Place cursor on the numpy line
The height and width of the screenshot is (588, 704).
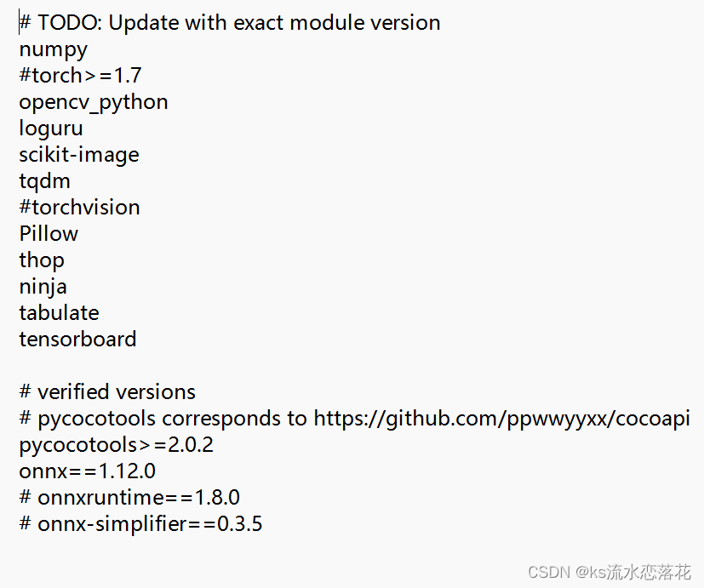pyautogui.click(x=53, y=50)
